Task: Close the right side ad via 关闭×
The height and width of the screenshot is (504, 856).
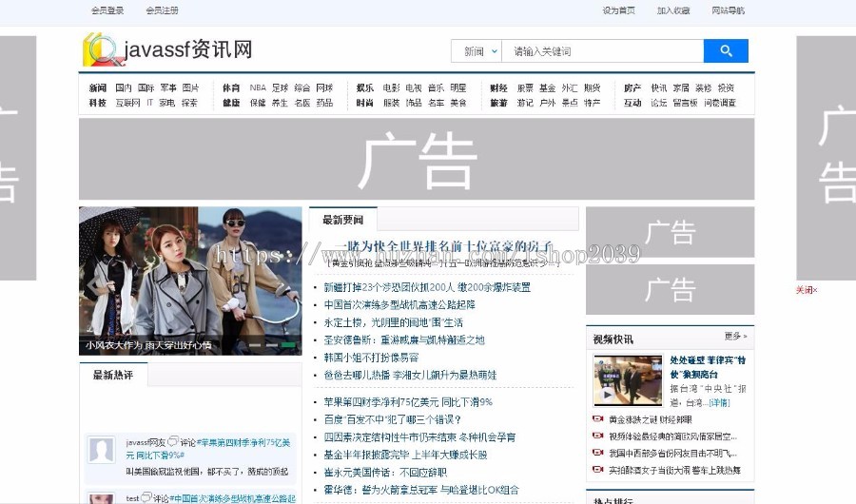Action: click(807, 290)
